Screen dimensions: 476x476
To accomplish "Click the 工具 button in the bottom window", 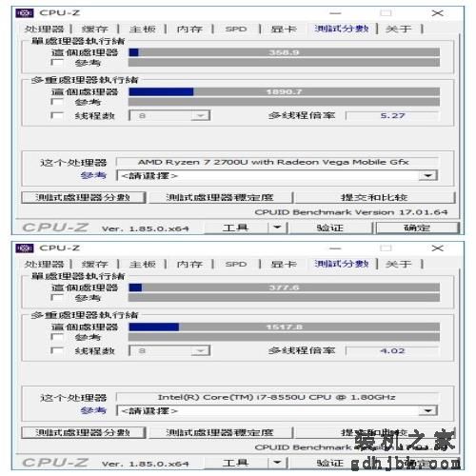I will 235,463.
